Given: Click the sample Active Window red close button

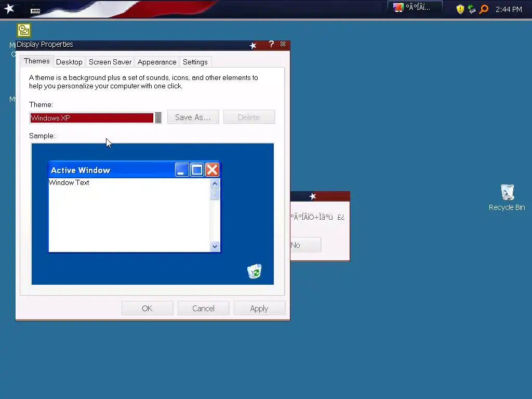Looking at the screenshot, I should pyautogui.click(x=212, y=170).
